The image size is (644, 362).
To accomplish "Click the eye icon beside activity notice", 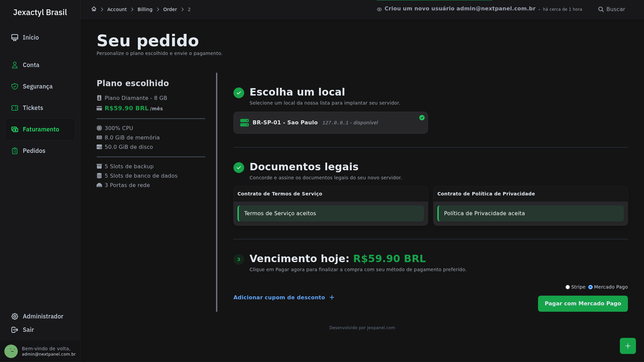I will [379, 9].
